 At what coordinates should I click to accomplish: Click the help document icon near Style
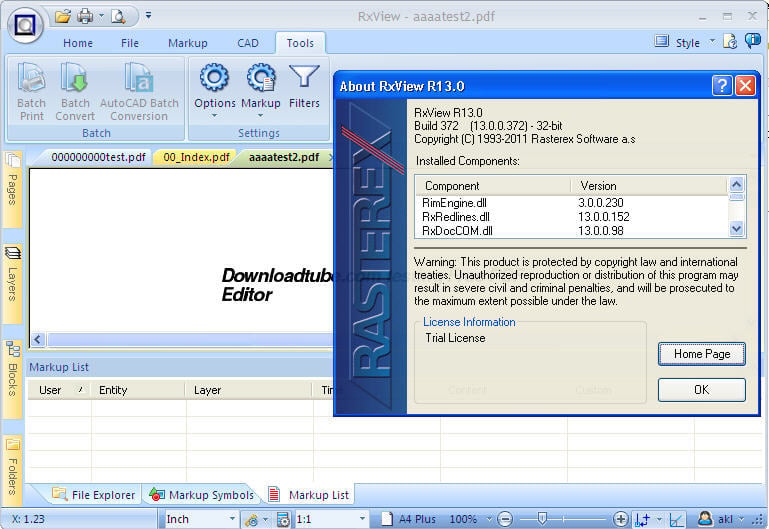730,42
